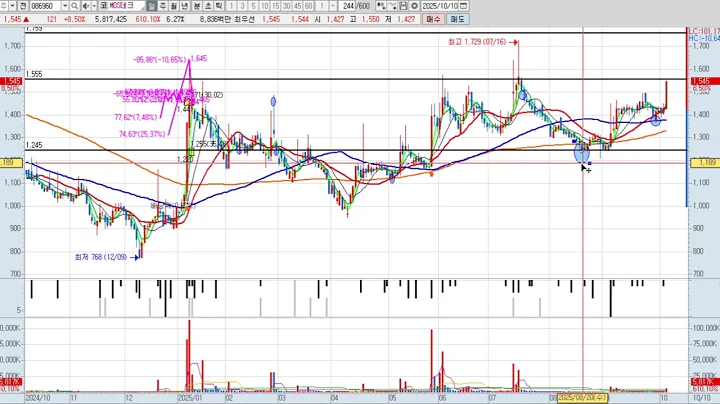The height and width of the screenshot is (404, 720).
Task: Click the 코 KOSDAQ market badge icon
Action: click(x=103, y=6)
